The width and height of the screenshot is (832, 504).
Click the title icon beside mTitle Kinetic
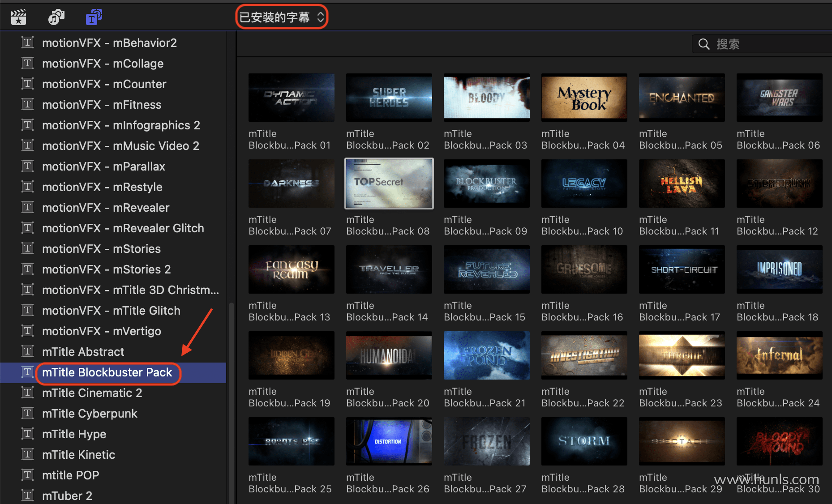tap(28, 454)
